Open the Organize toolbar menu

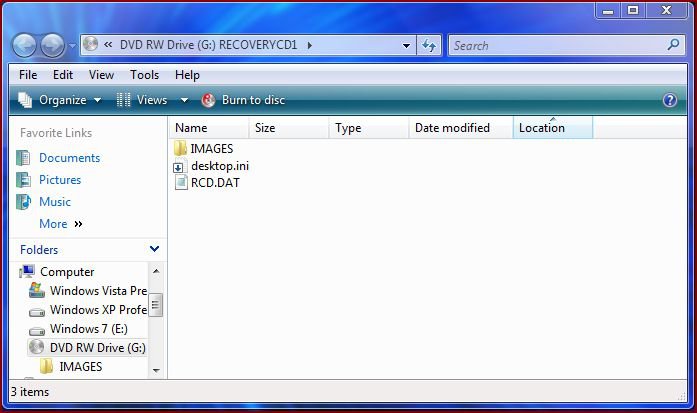pyautogui.click(x=60, y=100)
